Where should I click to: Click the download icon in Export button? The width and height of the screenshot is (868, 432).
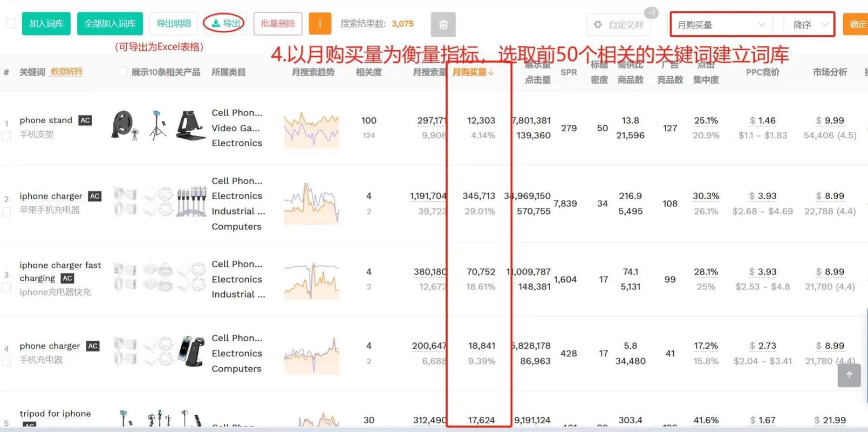[216, 24]
